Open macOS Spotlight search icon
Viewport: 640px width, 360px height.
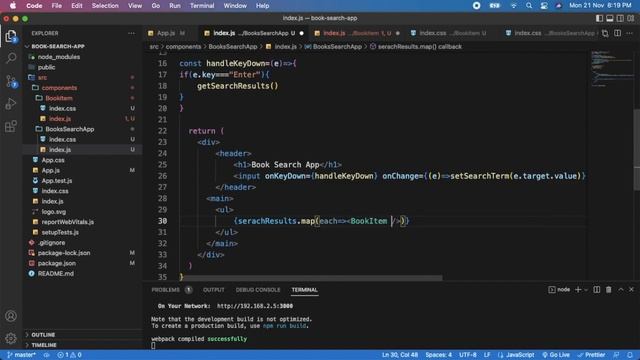[x=529, y=6]
